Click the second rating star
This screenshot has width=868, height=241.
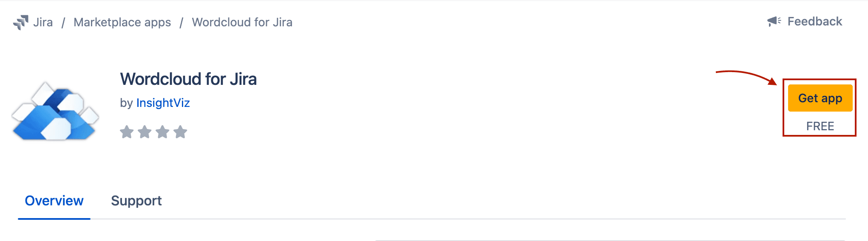pos(145,132)
